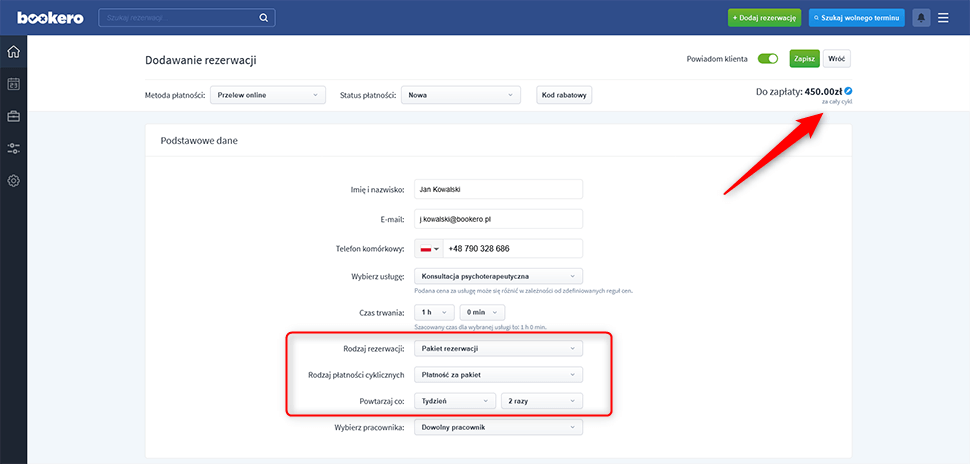Open the settings gear in sidebar

point(13,181)
